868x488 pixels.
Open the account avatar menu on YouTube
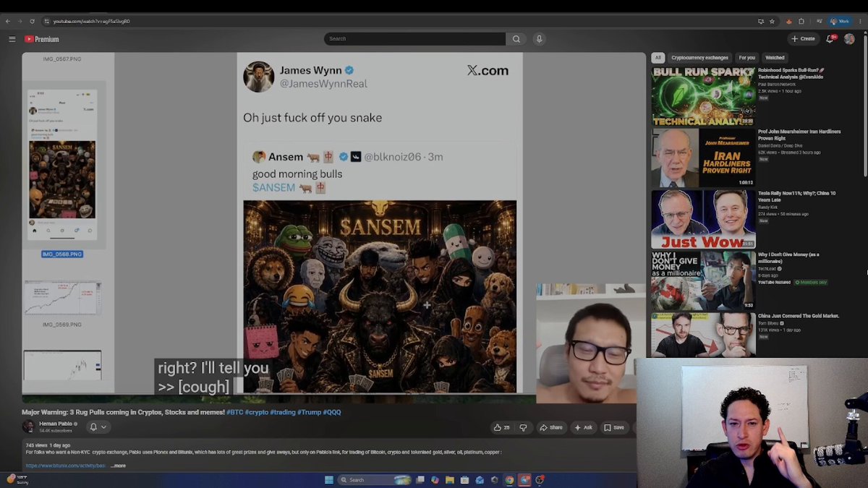click(849, 39)
